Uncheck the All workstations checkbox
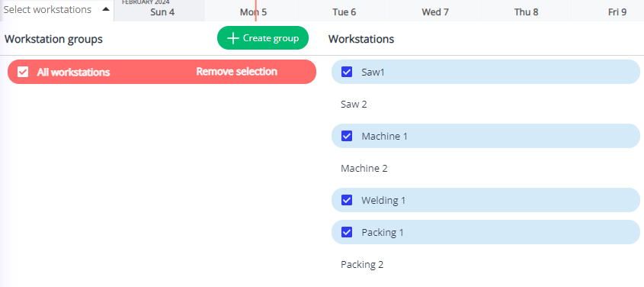 click(23, 72)
